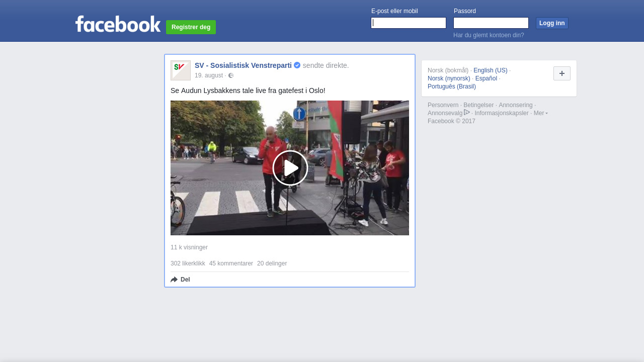
Task: Click 302 likerklikk count
Action: (x=188, y=263)
